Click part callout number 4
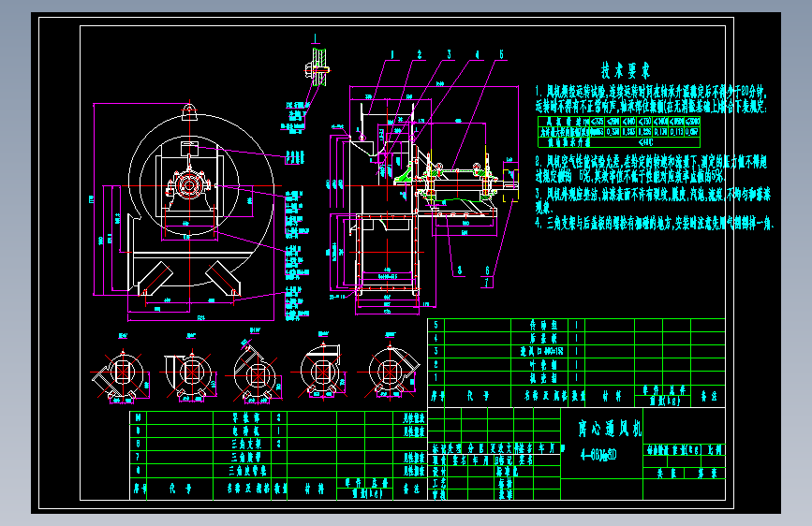Viewport: 812px width, 526px height. pos(477,54)
